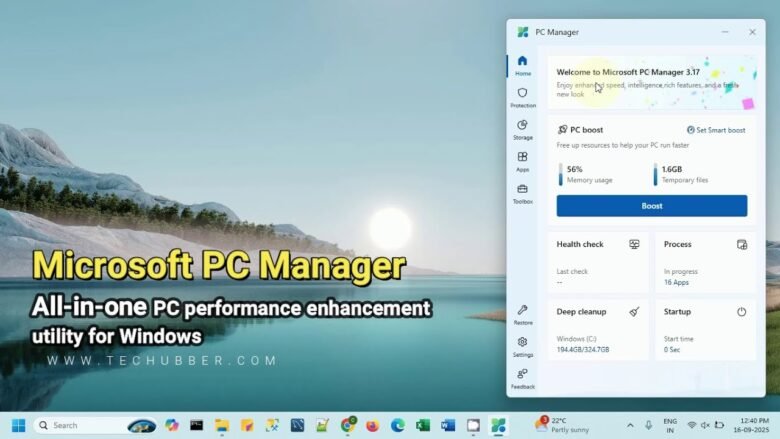780x439 pixels.
Task: Open the Windows Start menu
Action: (x=18, y=426)
